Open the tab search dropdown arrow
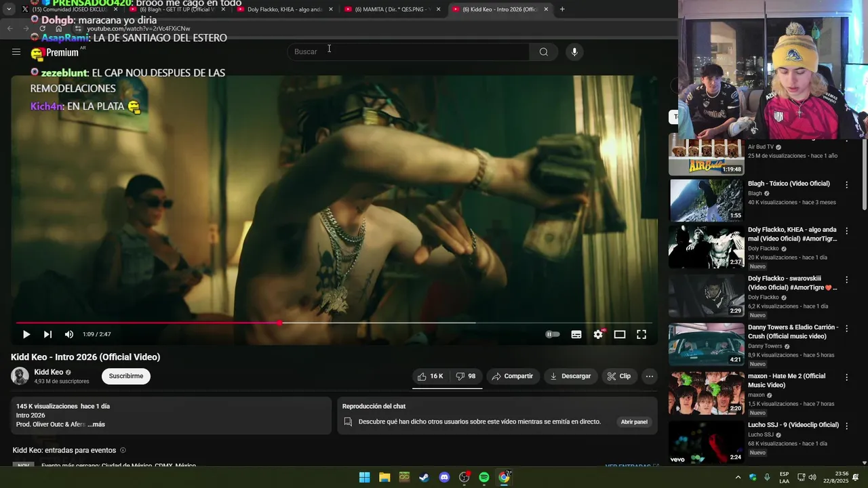The width and height of the screenshot is (868, 488). point(9,9)
